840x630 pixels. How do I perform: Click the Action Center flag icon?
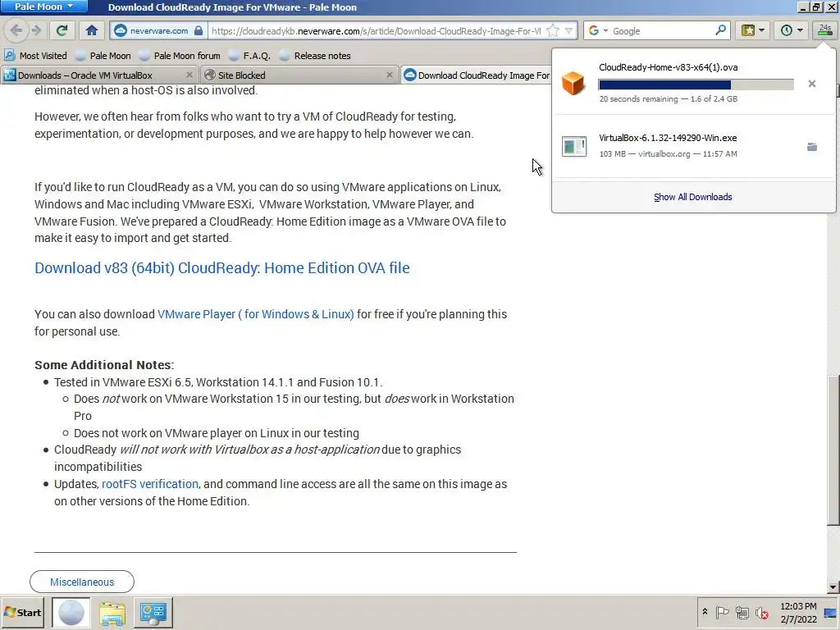coord(722,612)
